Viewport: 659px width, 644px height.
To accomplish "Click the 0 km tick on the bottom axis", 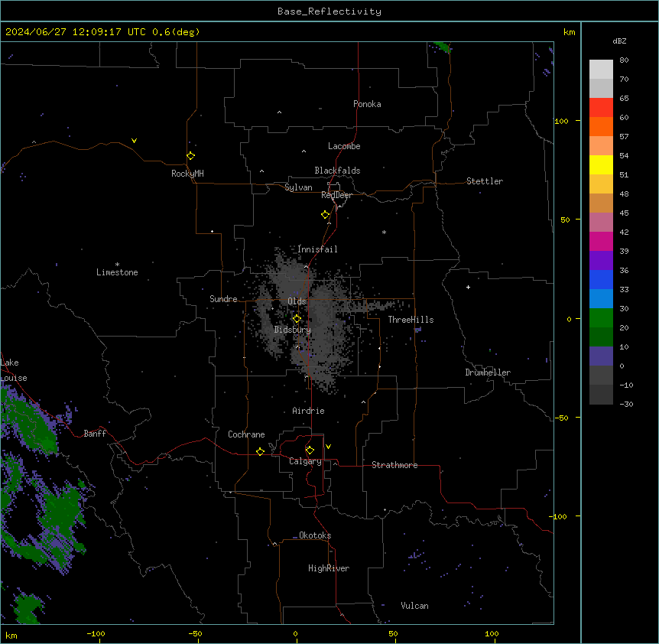I will [x=295, y=633].
